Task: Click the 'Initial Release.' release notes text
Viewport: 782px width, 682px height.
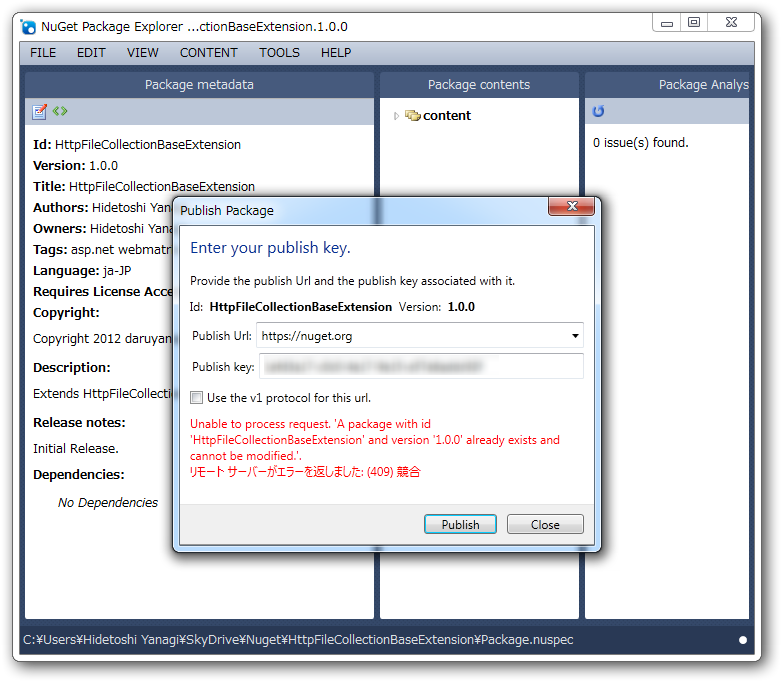Action: tap(76, 449)
